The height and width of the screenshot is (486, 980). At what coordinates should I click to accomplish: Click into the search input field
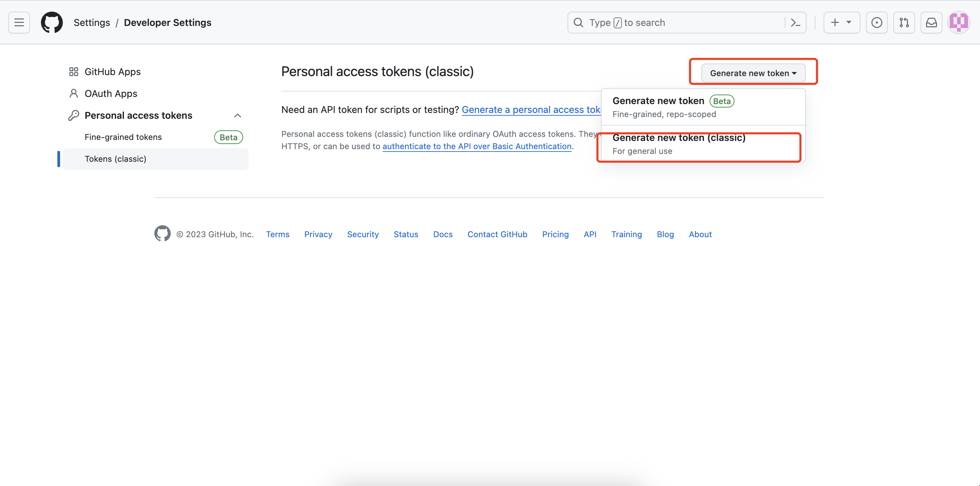[x=681, y=23]
